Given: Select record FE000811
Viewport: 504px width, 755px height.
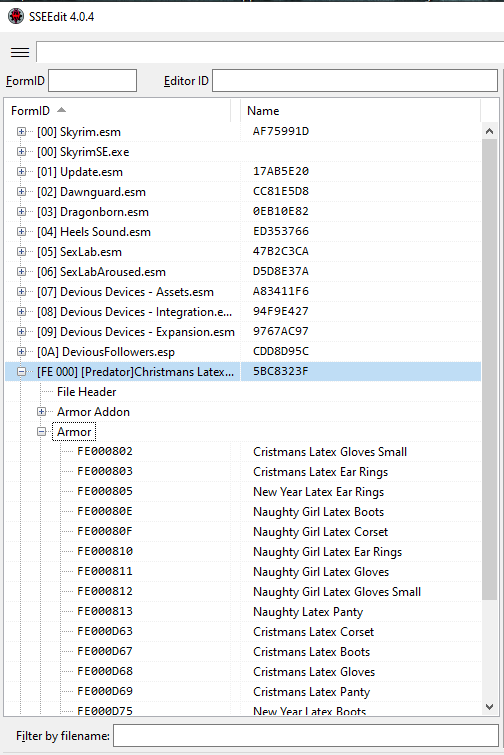Looking at the screenshot, I should (105, 572).
